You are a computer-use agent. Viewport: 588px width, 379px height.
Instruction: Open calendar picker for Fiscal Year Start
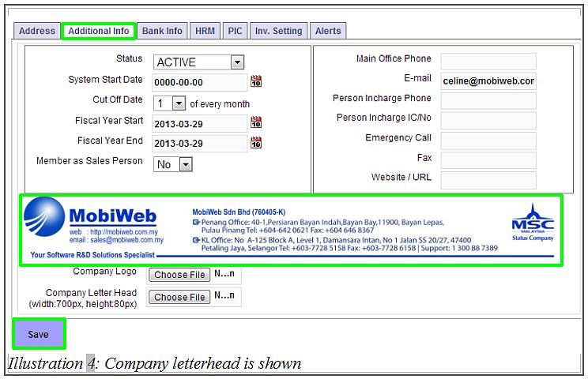pos(256,122)
